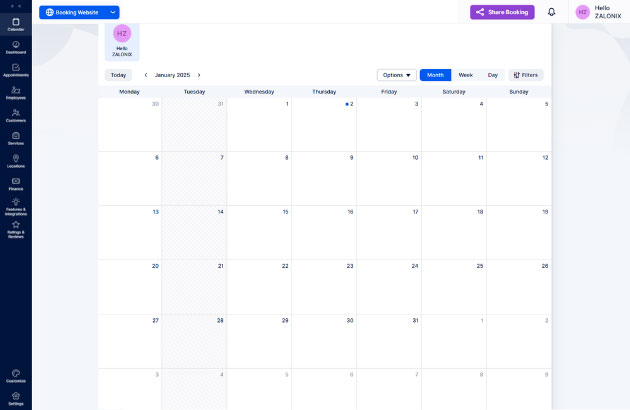Open Customize section in sidebar

tap(16, 376)
